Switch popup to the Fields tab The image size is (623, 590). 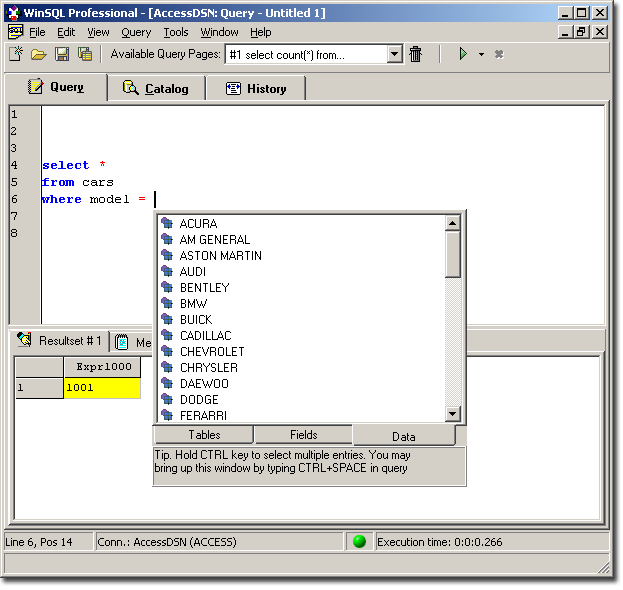click(x=304, y=435)
